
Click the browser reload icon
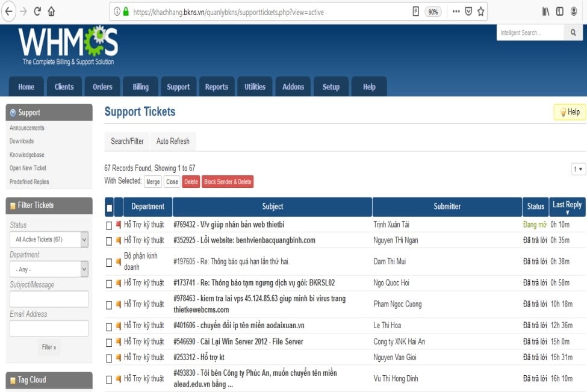37,11
